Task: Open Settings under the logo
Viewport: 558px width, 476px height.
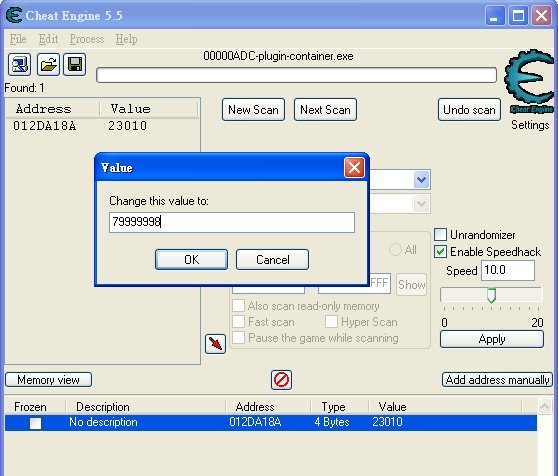Action: coord(530,125)
